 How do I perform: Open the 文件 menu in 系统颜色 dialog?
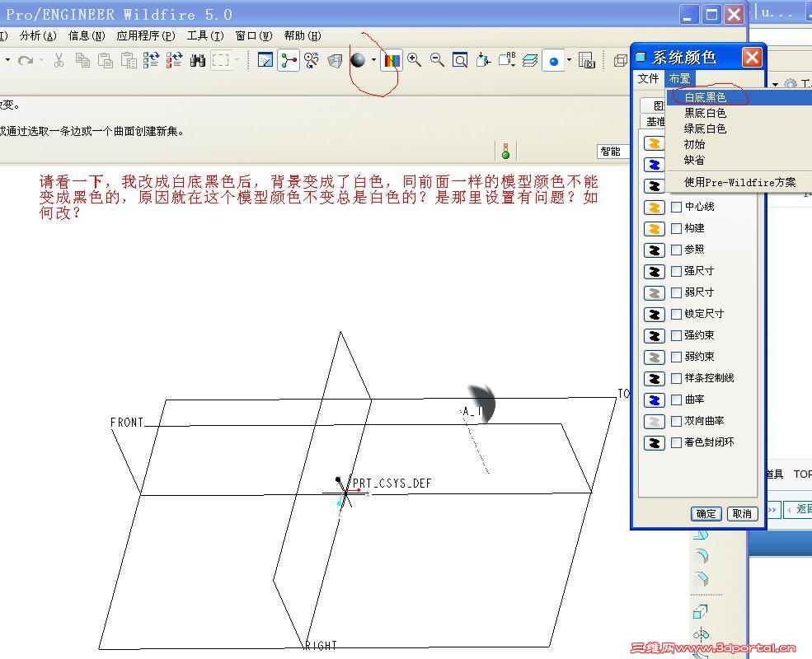pos(648,78)
